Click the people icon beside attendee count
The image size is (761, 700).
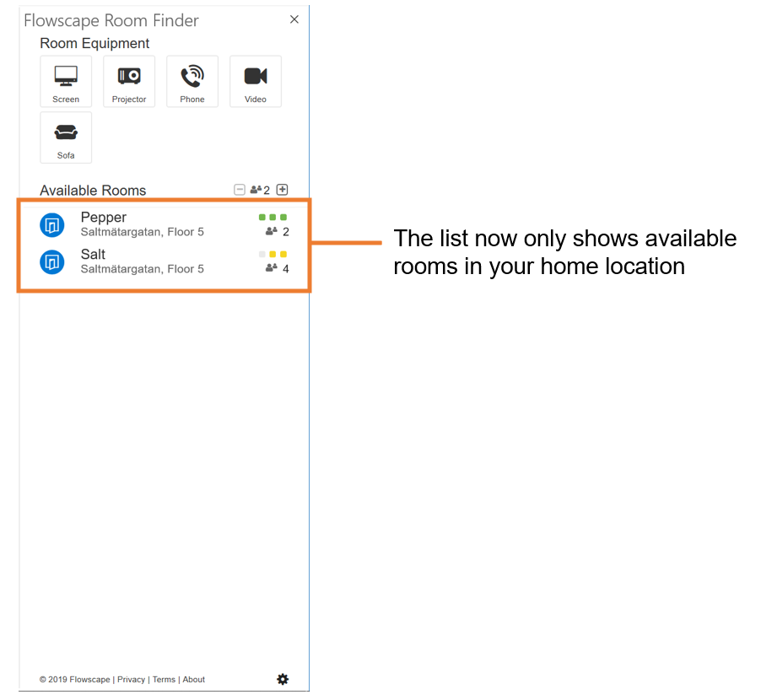[x=256, y=190]
